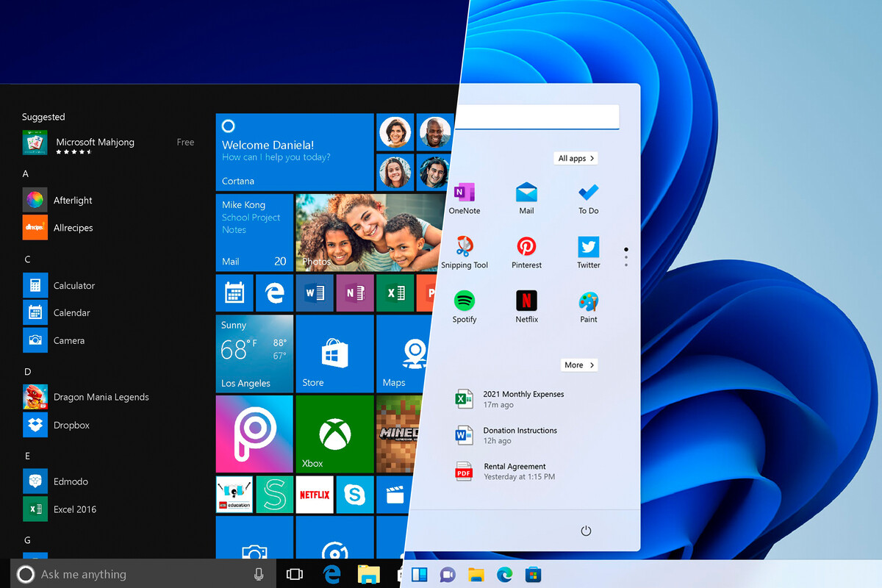Click the Xbox green tile
The image size is (882, 588).
click(334, 434)
